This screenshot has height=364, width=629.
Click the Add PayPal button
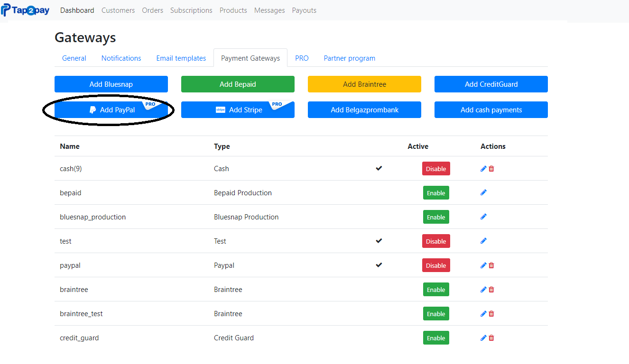click(111, 109)
